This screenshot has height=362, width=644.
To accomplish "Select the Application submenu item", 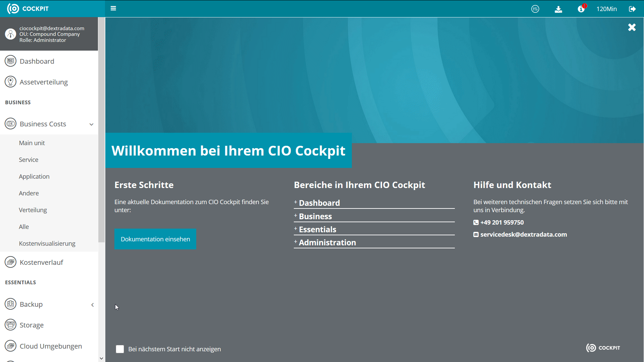I will (34, 177).
